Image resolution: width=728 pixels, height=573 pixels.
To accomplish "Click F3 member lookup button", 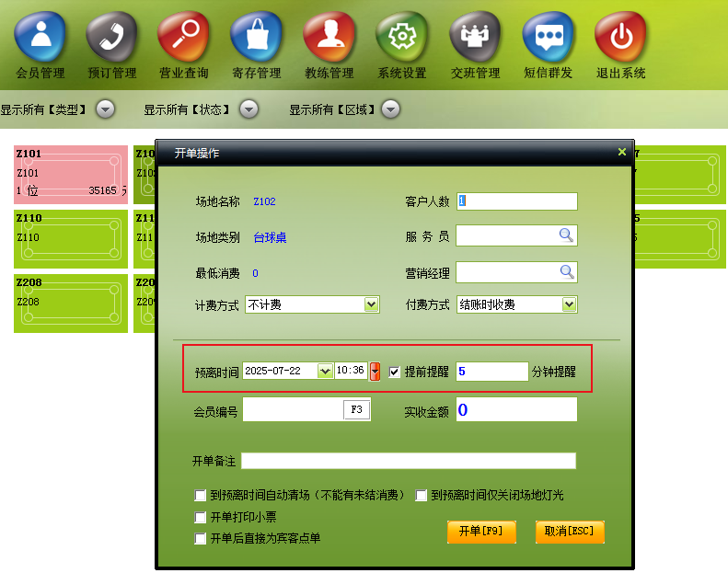I will coord(356,409).
